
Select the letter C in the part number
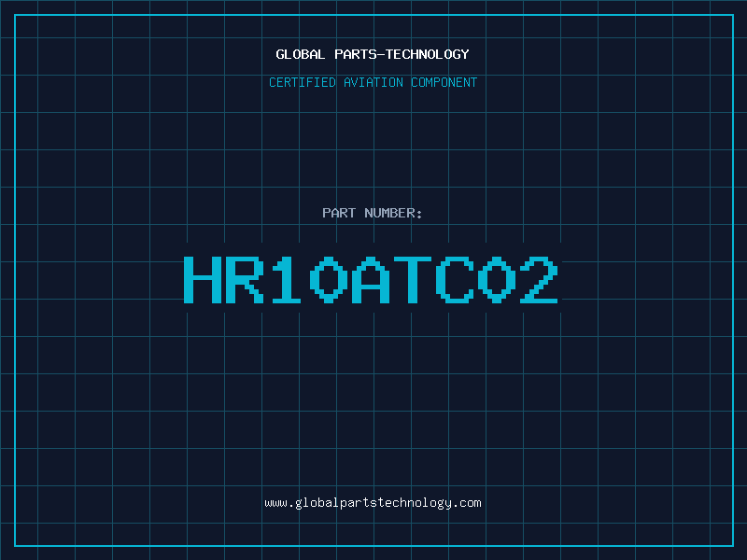pyautogui.click(x=458, y=280)
